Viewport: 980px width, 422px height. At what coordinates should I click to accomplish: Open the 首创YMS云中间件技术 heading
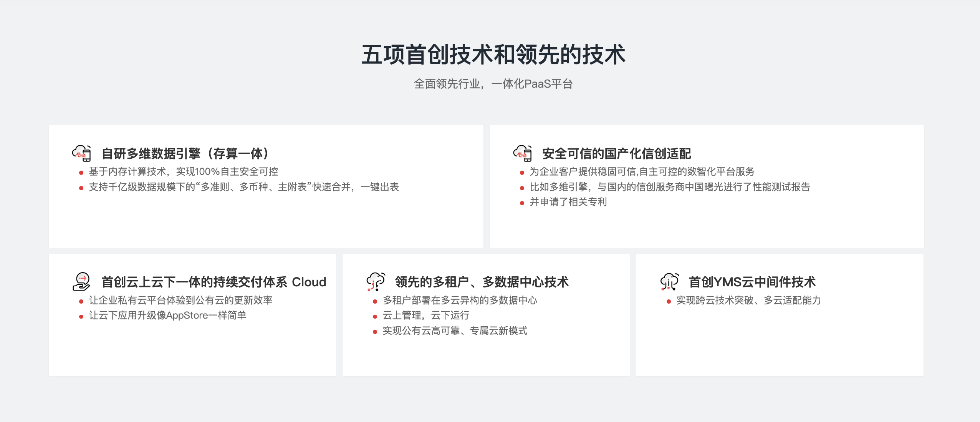click(x=753, y=281)
